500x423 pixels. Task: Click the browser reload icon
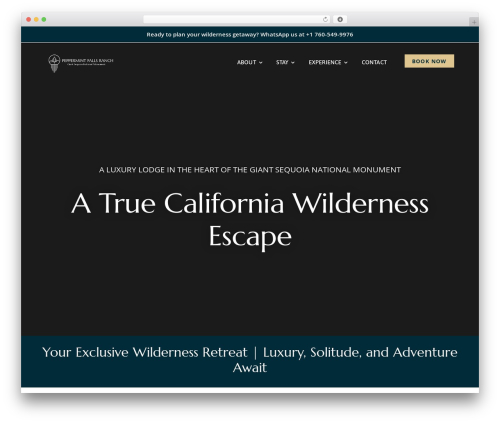pyautogui.click(x=325, y=19)
